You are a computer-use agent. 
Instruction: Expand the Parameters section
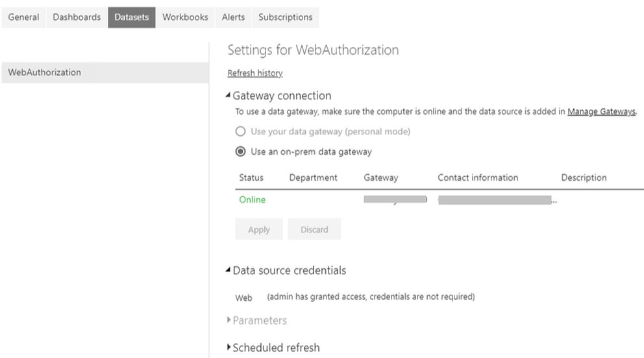[x=229, y=320]
